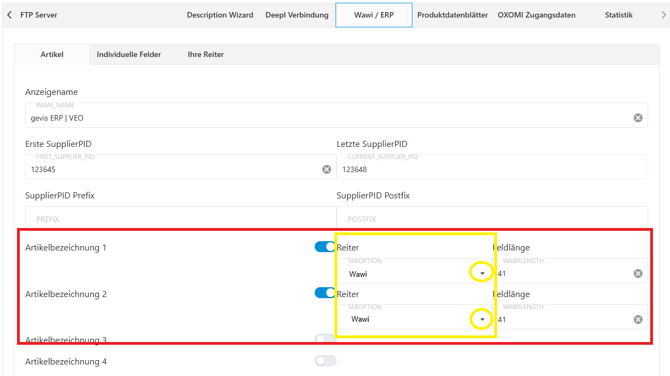The width and height of the screenshot is (670, 376).
Task: Disable the Artikelbezeichnung 2 switch
Action: 325,293
